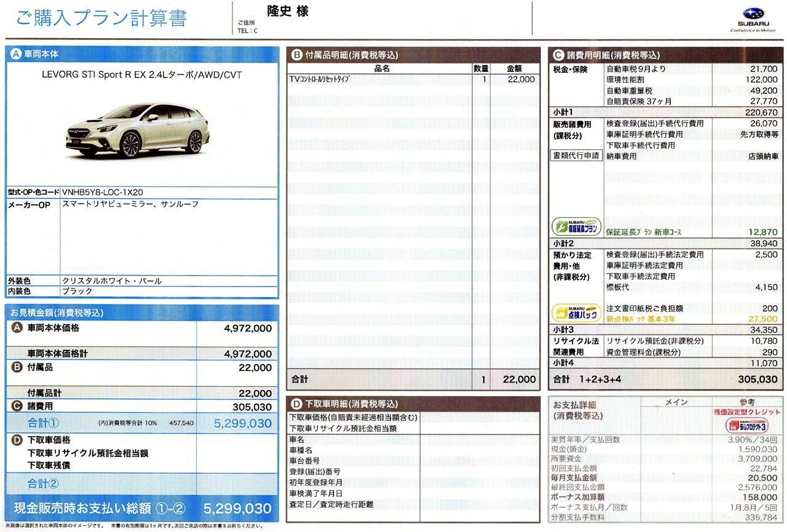Click circled B beside 付属品 estimate row
The image size is (787, 532).
(x=17, y=367)
